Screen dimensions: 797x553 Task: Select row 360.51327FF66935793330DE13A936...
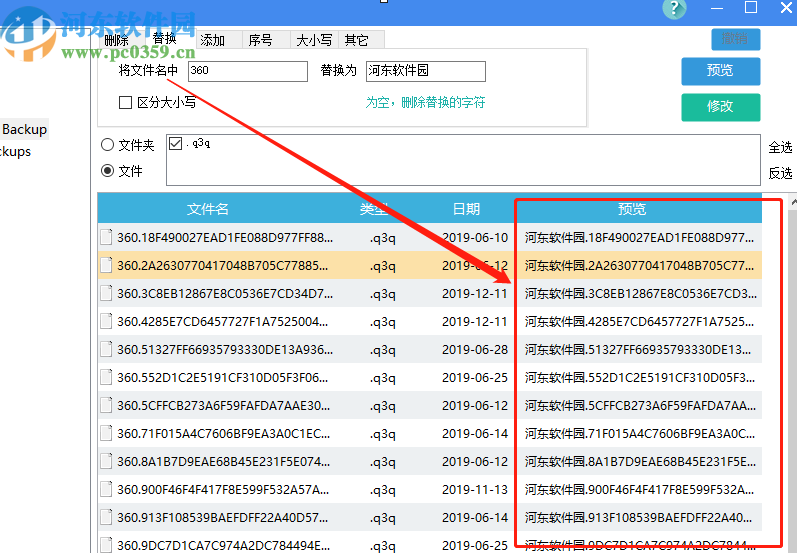(430, 349)
